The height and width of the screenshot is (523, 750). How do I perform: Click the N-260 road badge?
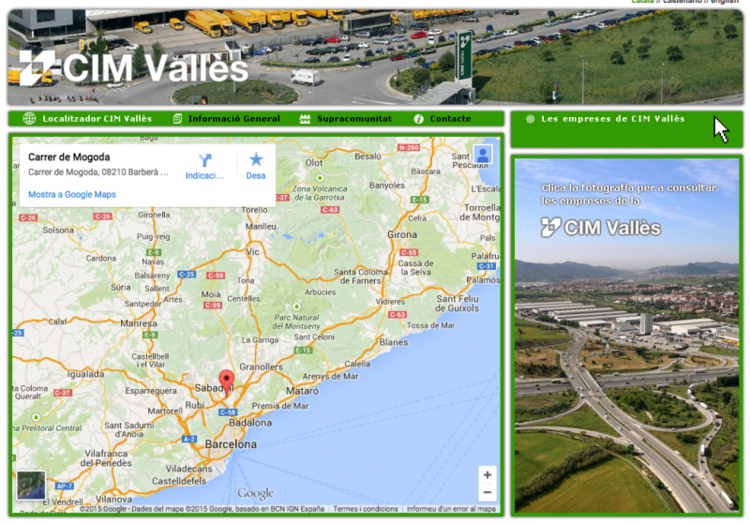point(409,147)
